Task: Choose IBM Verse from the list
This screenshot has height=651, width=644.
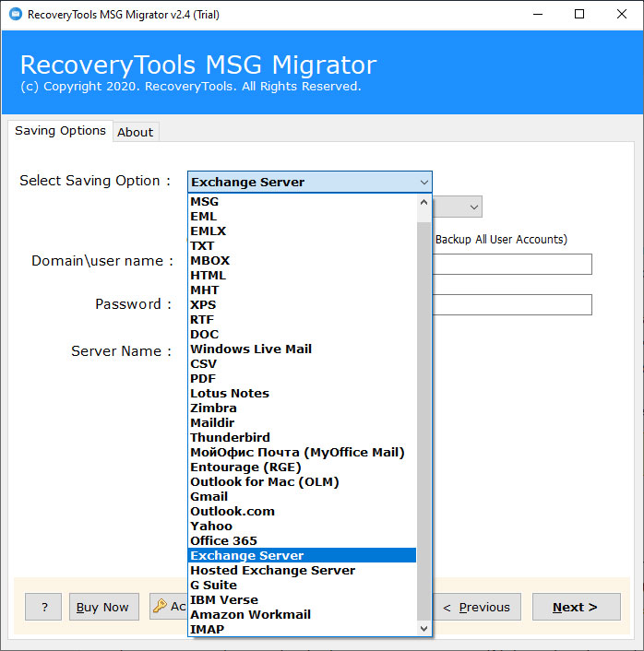Action: pos(302,599)
